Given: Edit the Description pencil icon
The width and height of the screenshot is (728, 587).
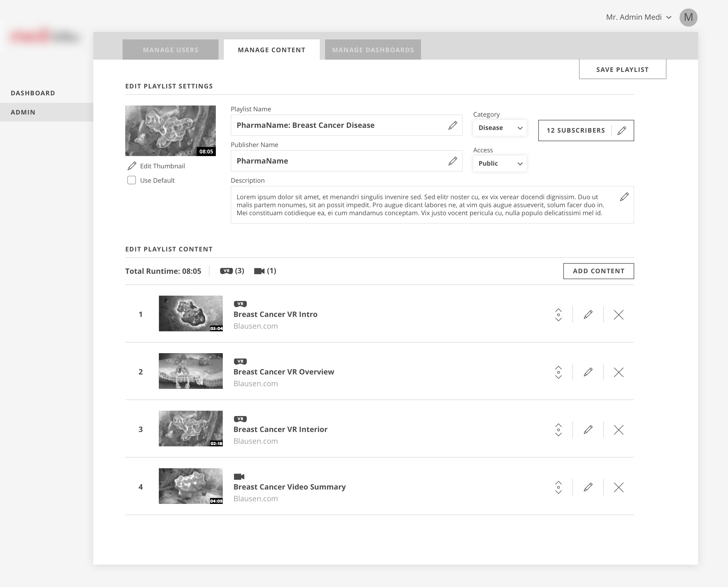Looking at the screenshot, I should [624, 197].
